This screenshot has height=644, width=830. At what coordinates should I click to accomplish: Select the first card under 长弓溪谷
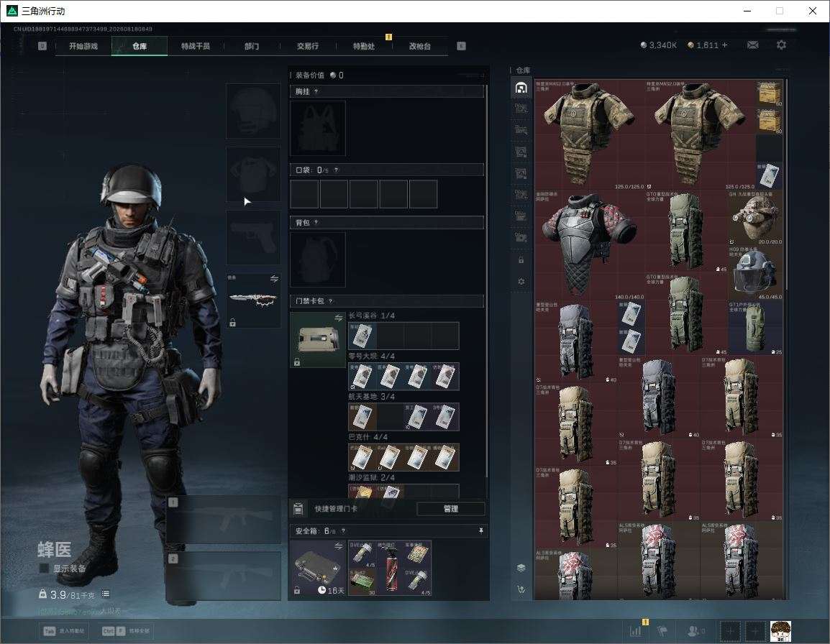(x=362, y=336)
